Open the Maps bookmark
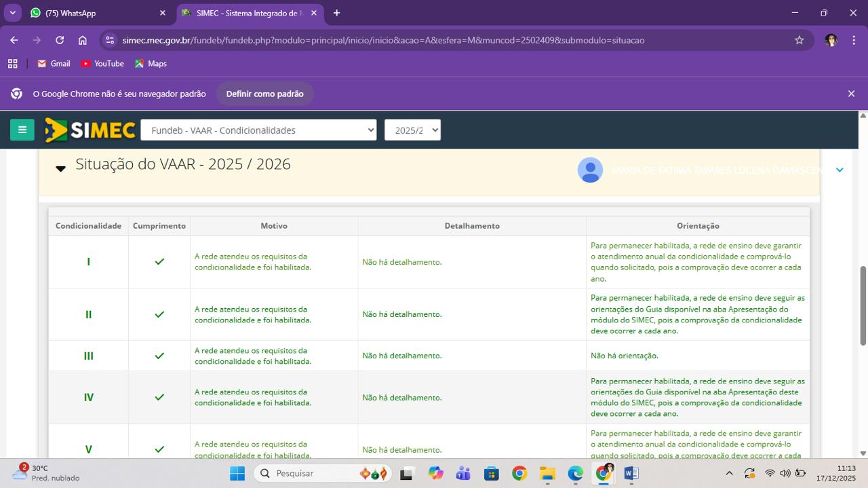The image size is (868, 488). pyautogui.click(x=150, y=63)
